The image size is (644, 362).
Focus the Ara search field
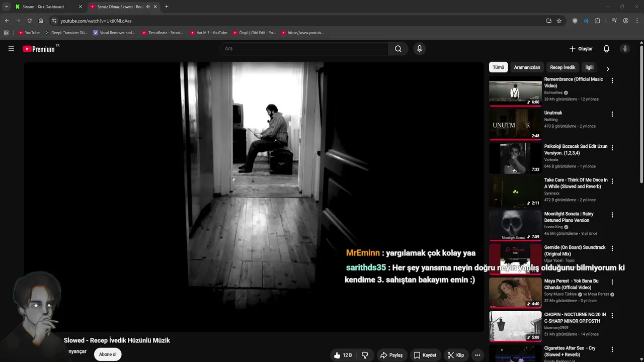304,49
